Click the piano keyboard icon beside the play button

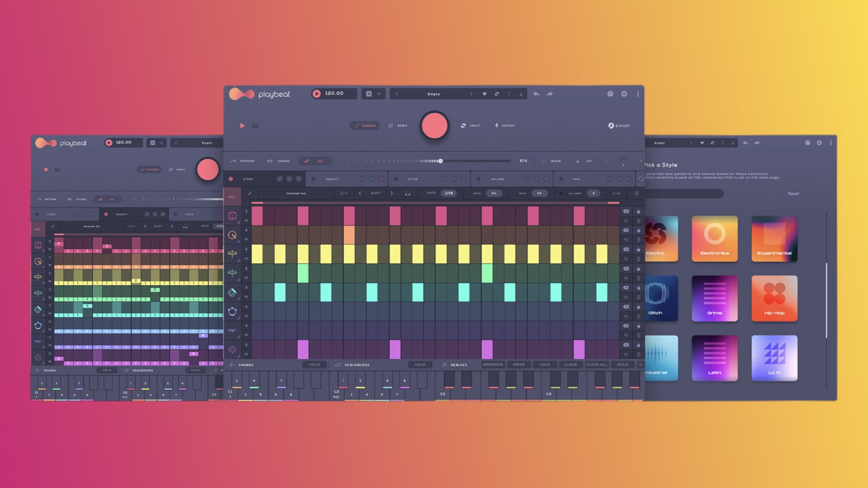tap(255, 126)
